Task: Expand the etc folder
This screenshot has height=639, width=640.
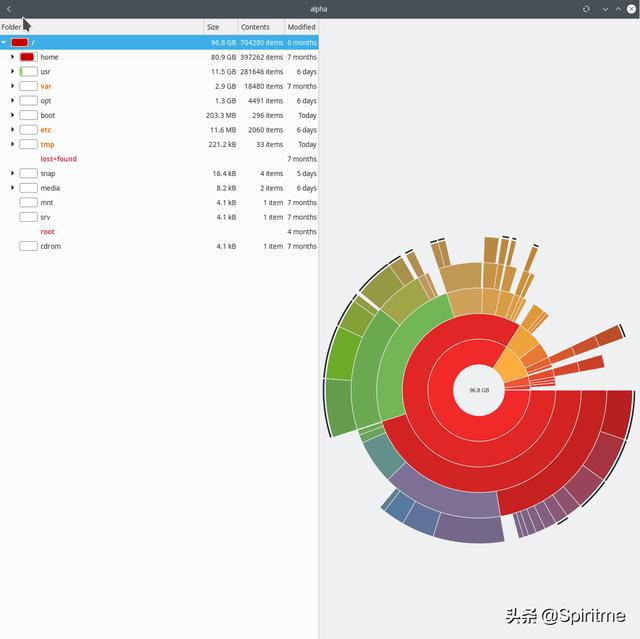Action: tap(12, 130)
